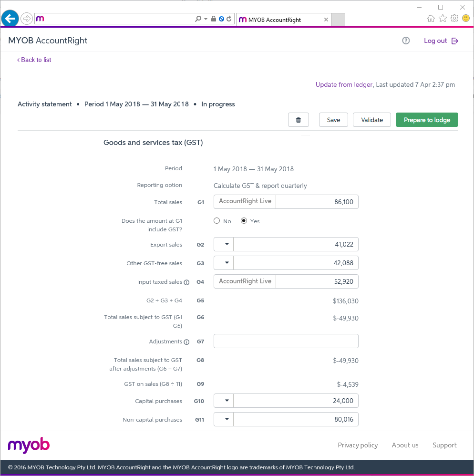The height and width of the screenshot is (476, 474).
Task: Click the trash icon to delete the statement
Action: click(298, 120)
